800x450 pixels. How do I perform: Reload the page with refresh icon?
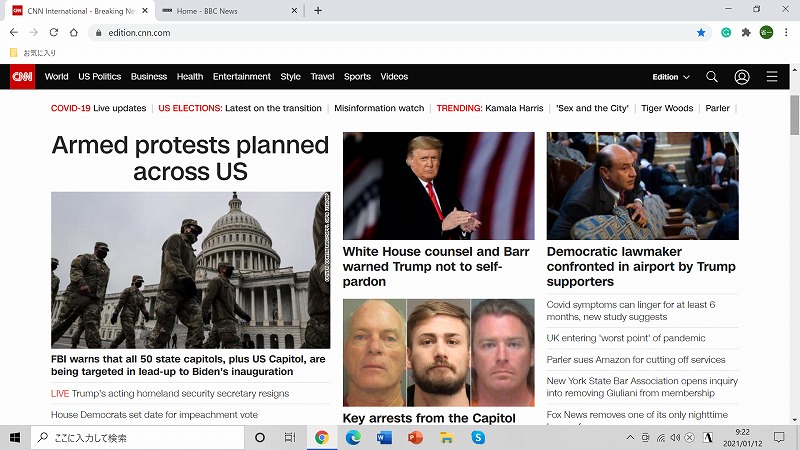[x=54, y=32]
